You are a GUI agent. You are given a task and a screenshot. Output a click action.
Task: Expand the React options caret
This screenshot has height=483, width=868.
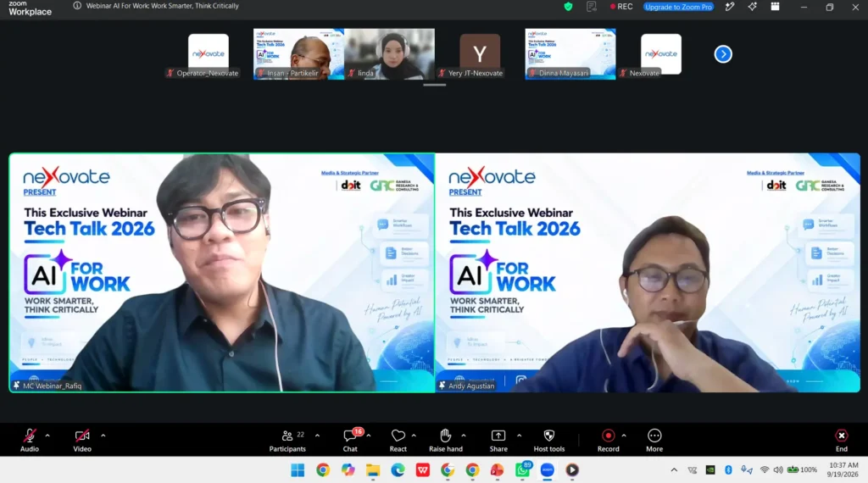point(414,436)
